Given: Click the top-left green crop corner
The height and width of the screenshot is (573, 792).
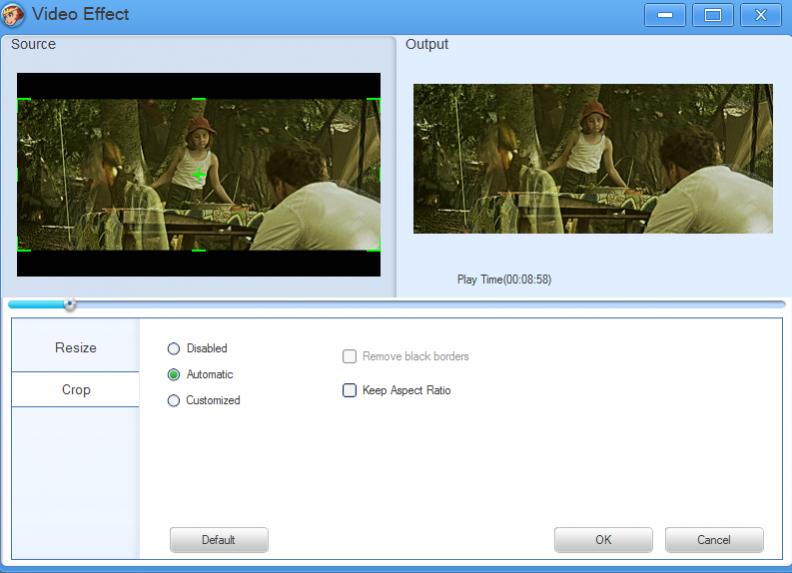Looking at the screenshot, I should (24, 104).
